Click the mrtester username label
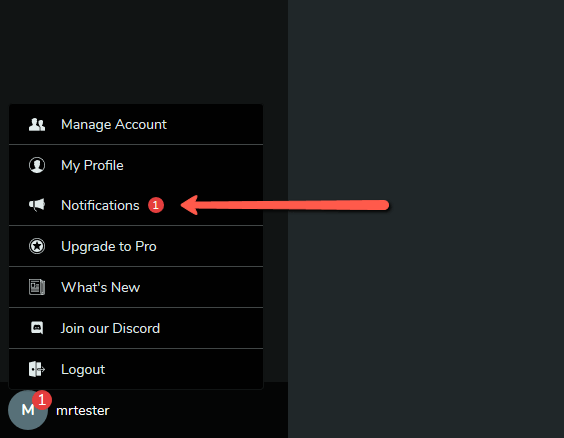 [x=83, y=410]
